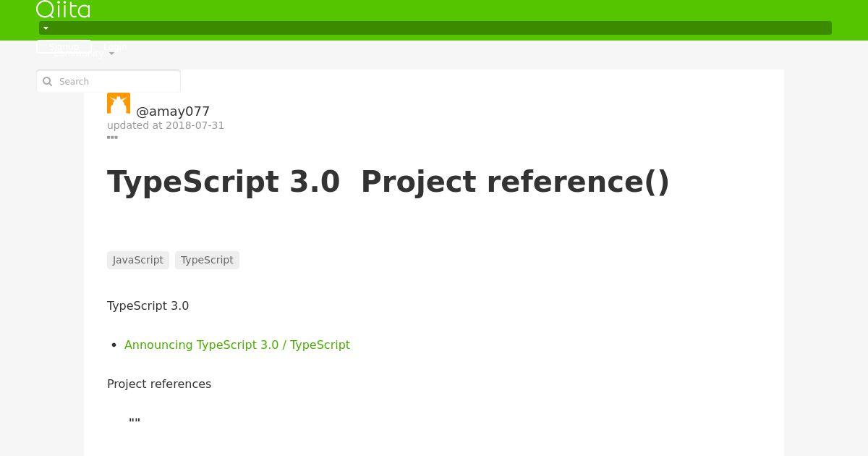Click the Project references paragraph text
Viewport: 868px width, 456px height.
pos(159,384)
